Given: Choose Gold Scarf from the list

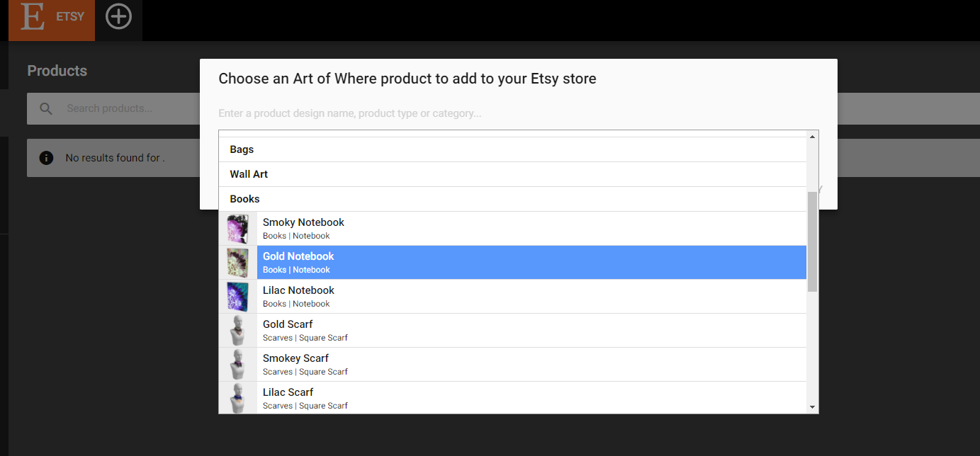Looking at the screenshot, I should click(x=512, y=331).
